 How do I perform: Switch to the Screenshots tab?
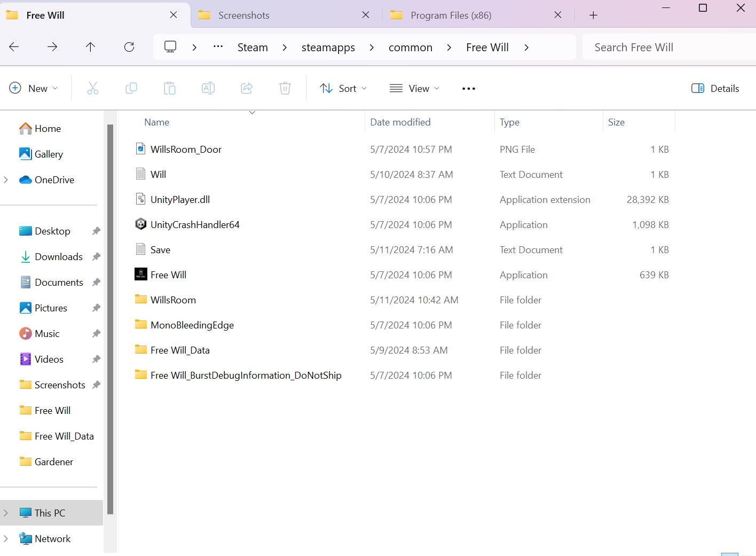[286, 15]
